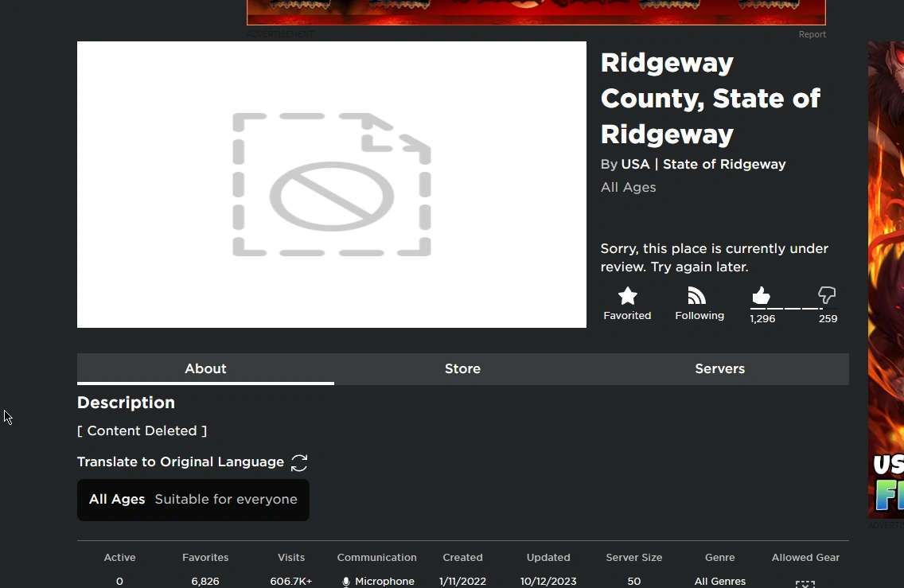This screenshot has width=904, height=588.
Task: Enable following for this game
Action: (x=698, y=302)
